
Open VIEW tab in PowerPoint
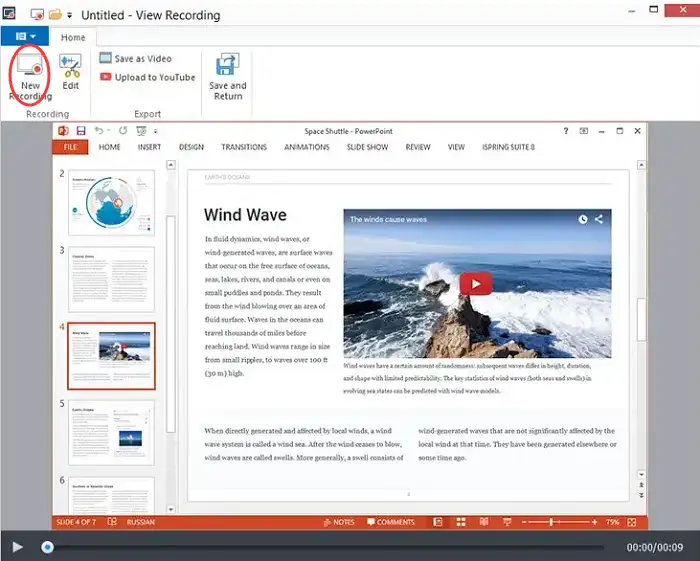tap(456, 147)
